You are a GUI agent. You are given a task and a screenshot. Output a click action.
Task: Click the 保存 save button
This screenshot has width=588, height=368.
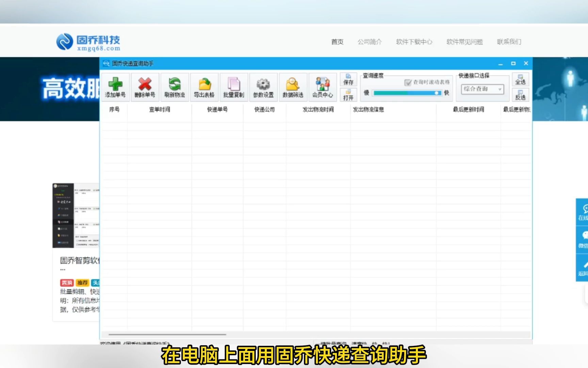(x=348, y=79)
